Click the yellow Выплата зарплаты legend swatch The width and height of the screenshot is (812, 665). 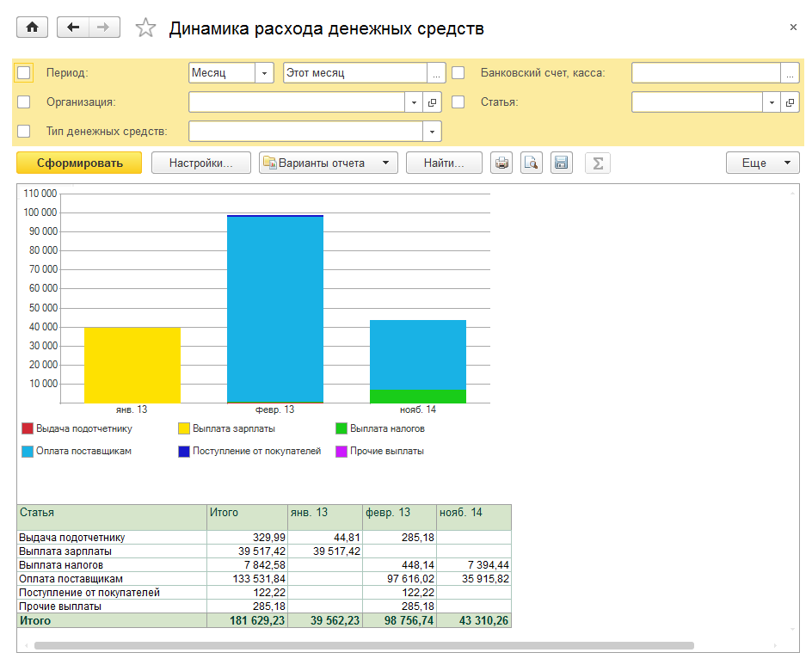click(x=183, y=428)
